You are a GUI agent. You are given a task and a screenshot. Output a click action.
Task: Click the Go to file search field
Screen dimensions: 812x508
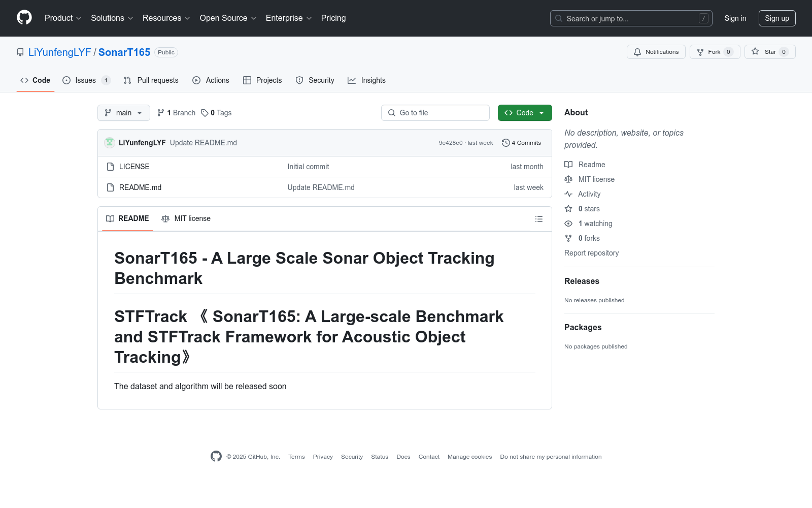click(435, 113)
